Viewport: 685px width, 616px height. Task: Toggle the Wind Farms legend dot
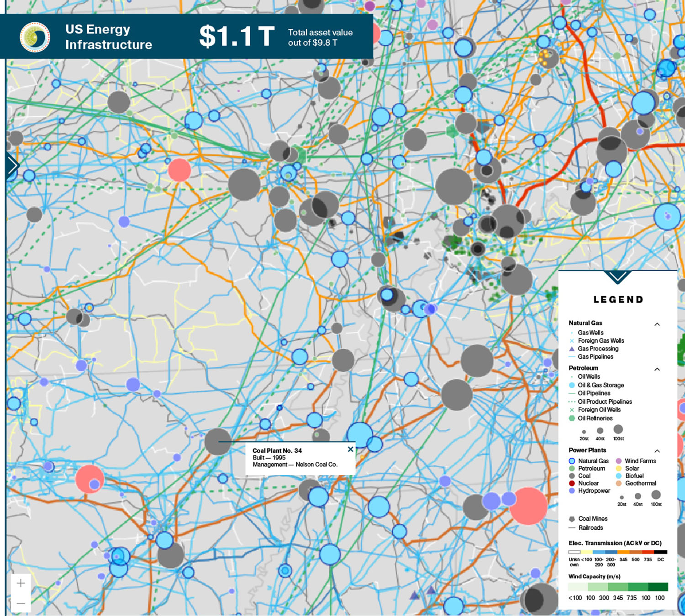point(619,461)
